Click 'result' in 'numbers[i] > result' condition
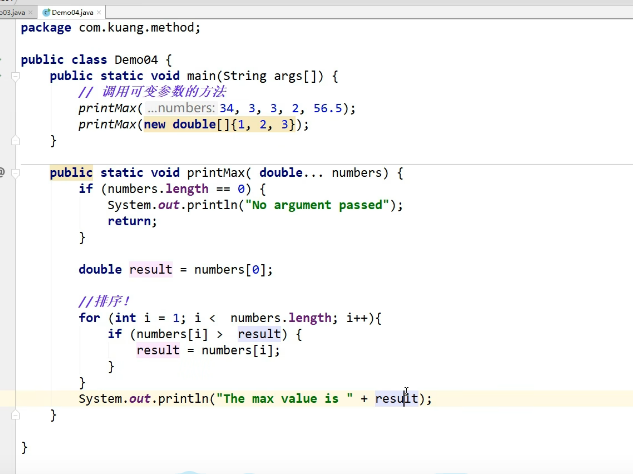 click(x=259, y=334)
